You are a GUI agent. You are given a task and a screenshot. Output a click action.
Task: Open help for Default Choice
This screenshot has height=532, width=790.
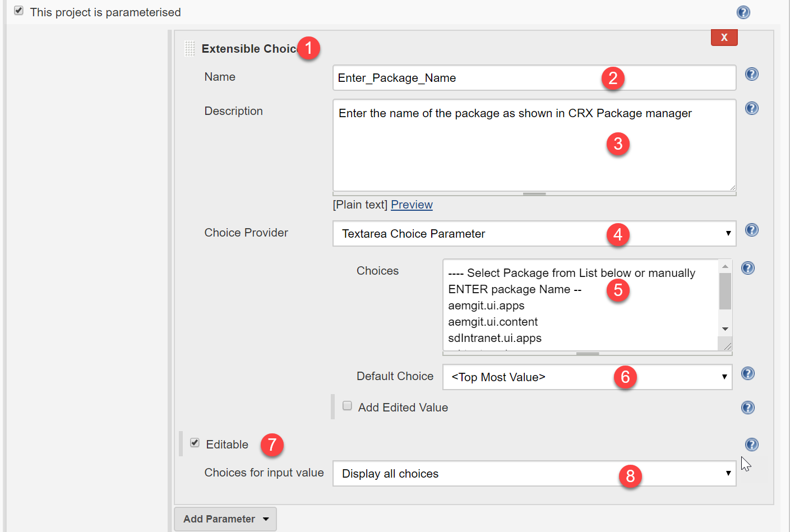[747, 373]
